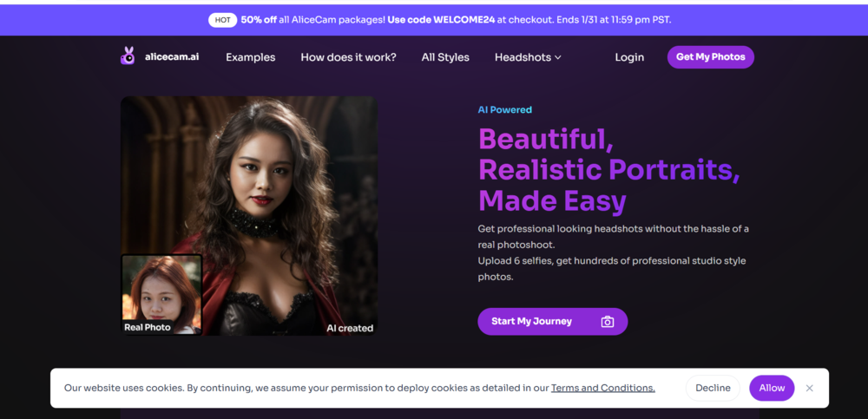
Task: Go to How does it work? section
Action: 348,57
